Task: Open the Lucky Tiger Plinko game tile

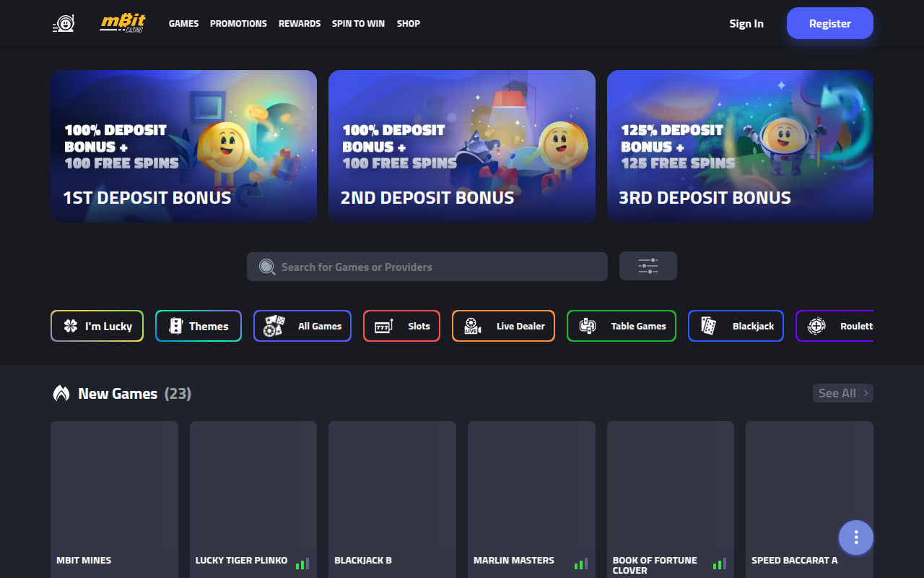Action: (x=253, y=499)
